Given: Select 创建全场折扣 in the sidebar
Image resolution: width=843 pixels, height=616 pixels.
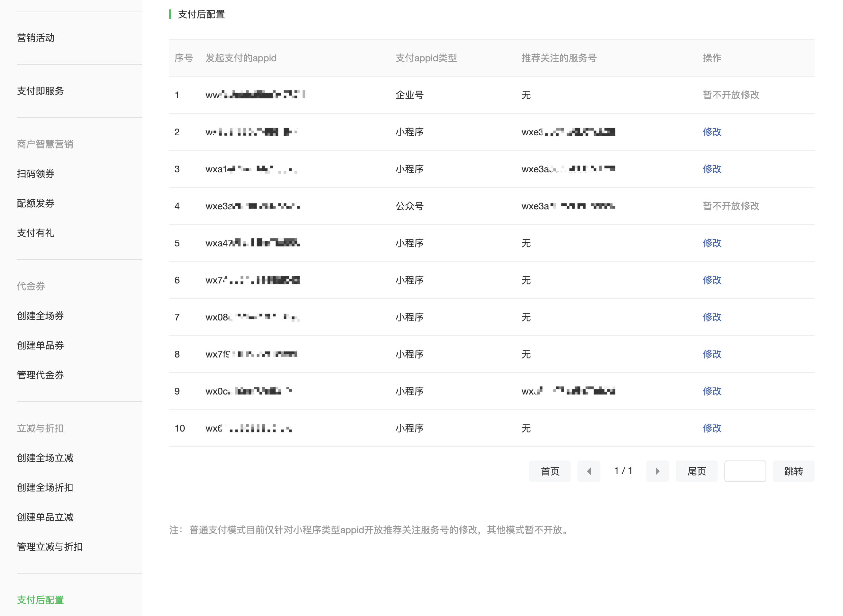Looking at the screenshot, I should tap(45, 487).
